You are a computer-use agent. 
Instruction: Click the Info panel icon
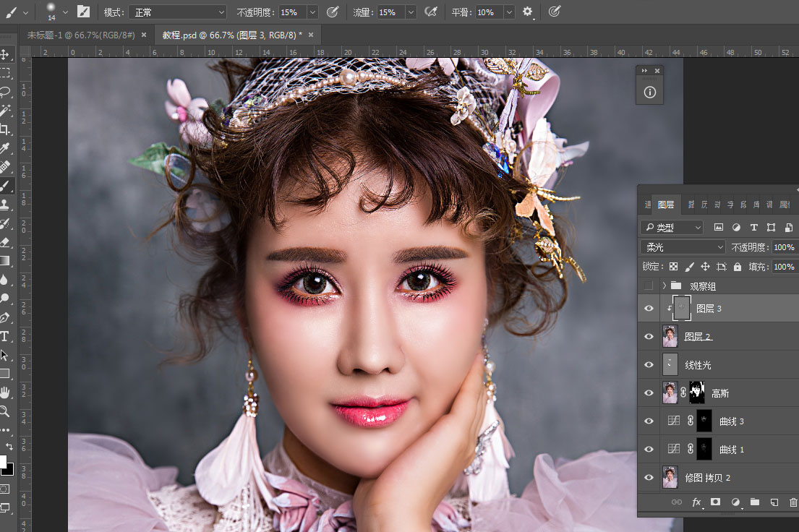tap(650, 93)
